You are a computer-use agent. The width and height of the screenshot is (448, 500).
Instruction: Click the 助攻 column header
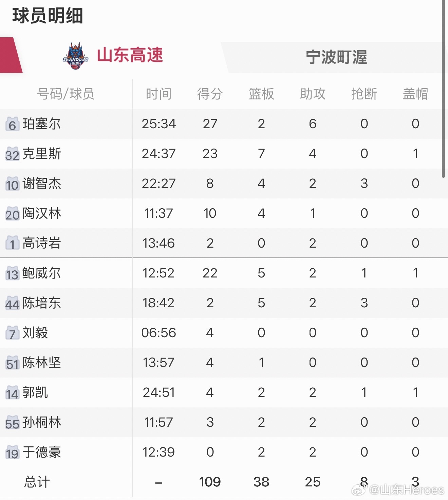click(313, 94)
